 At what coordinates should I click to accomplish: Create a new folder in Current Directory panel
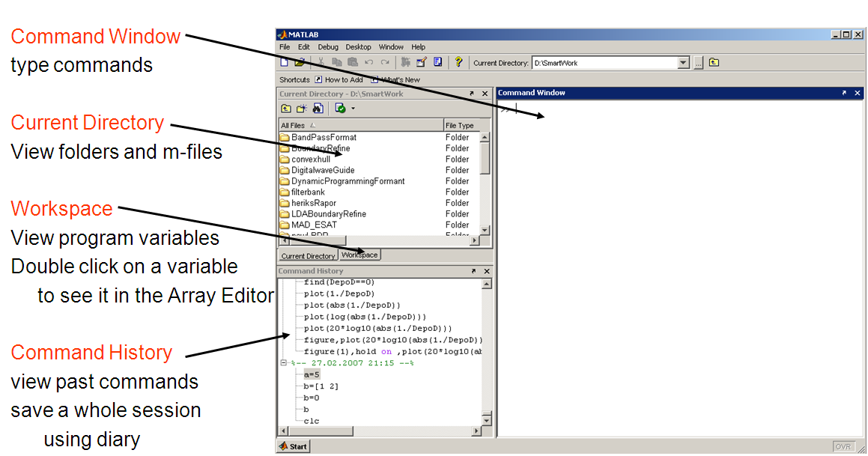[302, 109]
